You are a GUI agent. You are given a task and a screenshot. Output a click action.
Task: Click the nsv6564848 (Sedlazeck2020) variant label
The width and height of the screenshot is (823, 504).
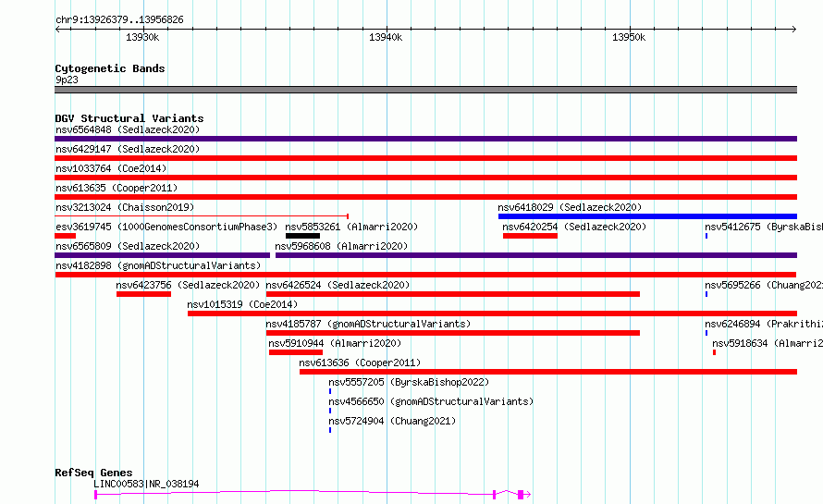(128, 129)
